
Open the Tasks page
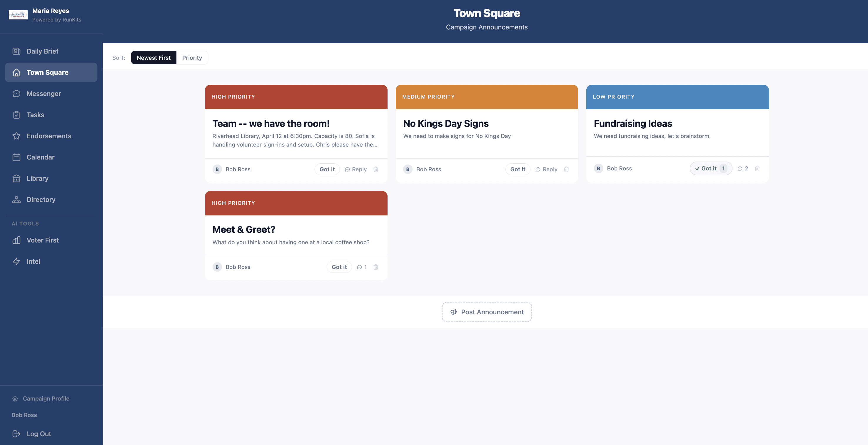pyautogui.click(x=51, y=115)
